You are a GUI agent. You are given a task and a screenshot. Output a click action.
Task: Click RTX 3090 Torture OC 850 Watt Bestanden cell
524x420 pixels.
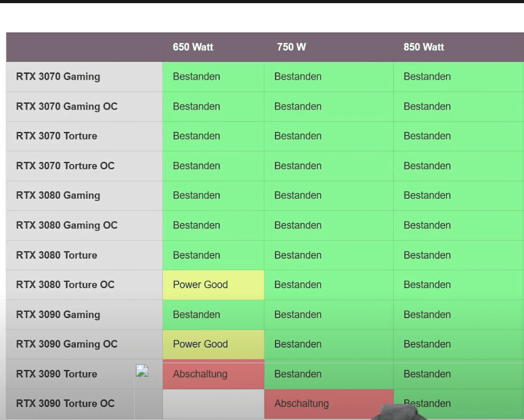(459, 404)
